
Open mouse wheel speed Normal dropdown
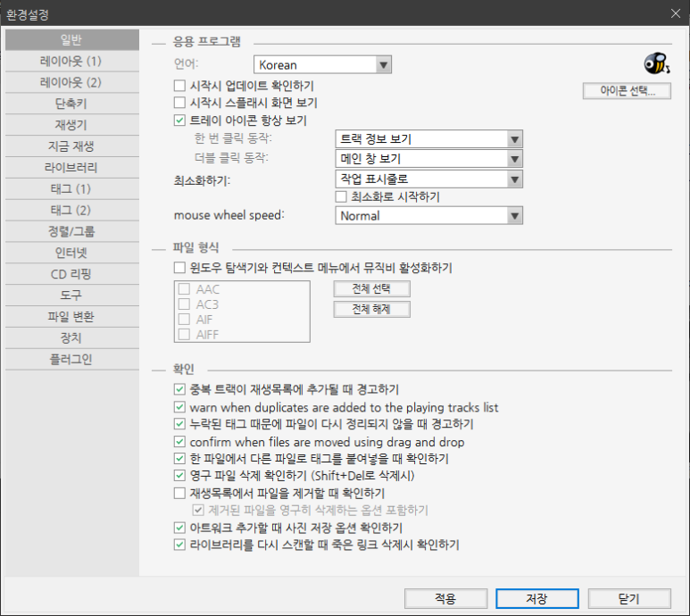[x=429, y=216]
